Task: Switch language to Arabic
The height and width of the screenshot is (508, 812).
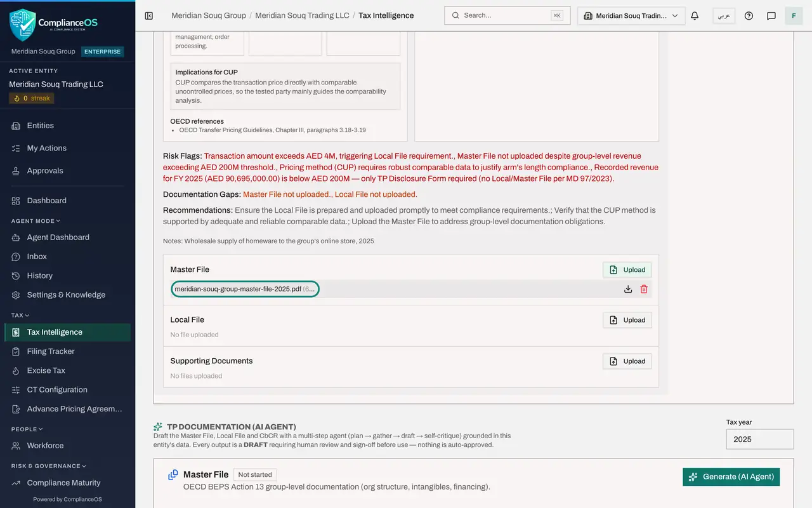Action: click(x=724, y=16)
